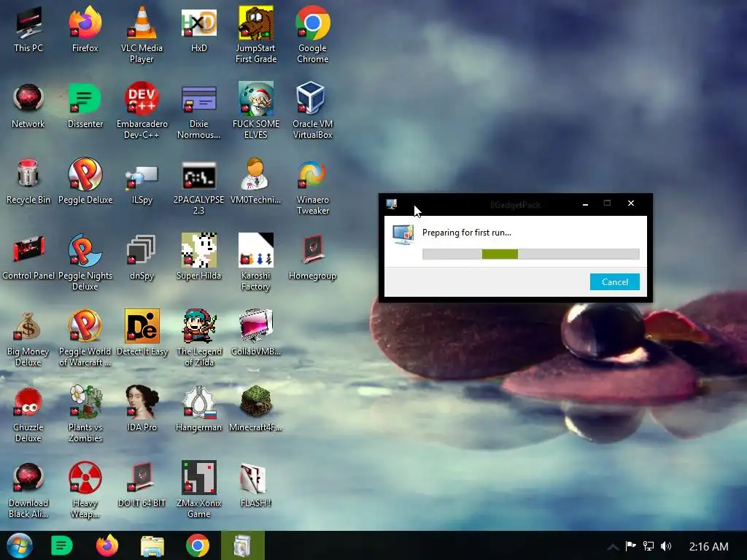The width and height of the screenshot is (747, 560).
Task: Launch Heavy Weap... shortcut
Action: click(x=85, y=489)
